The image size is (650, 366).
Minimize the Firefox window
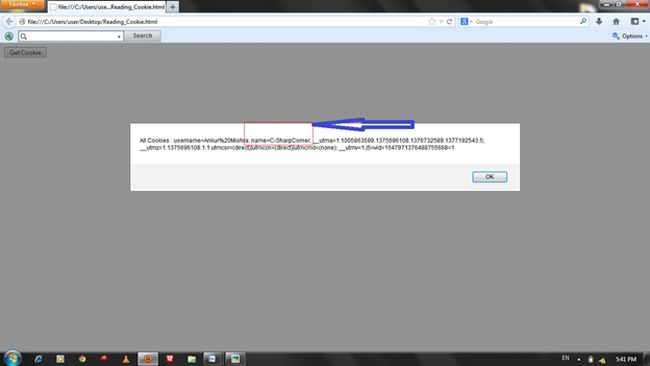[x=607, y=4]
